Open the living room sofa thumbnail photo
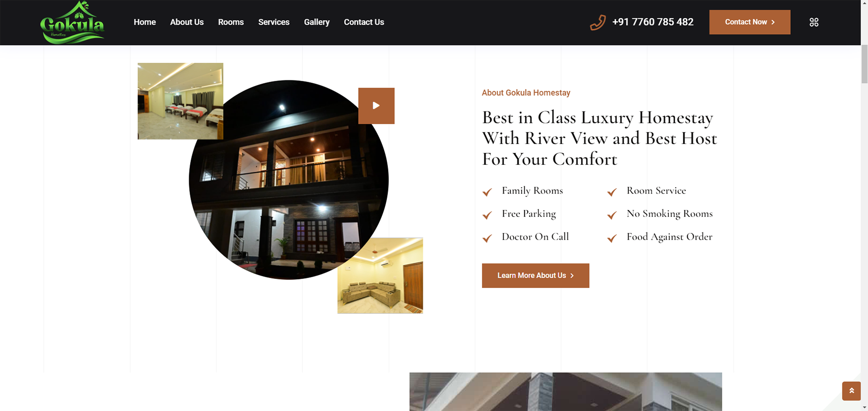 click(x=380, y=275)
